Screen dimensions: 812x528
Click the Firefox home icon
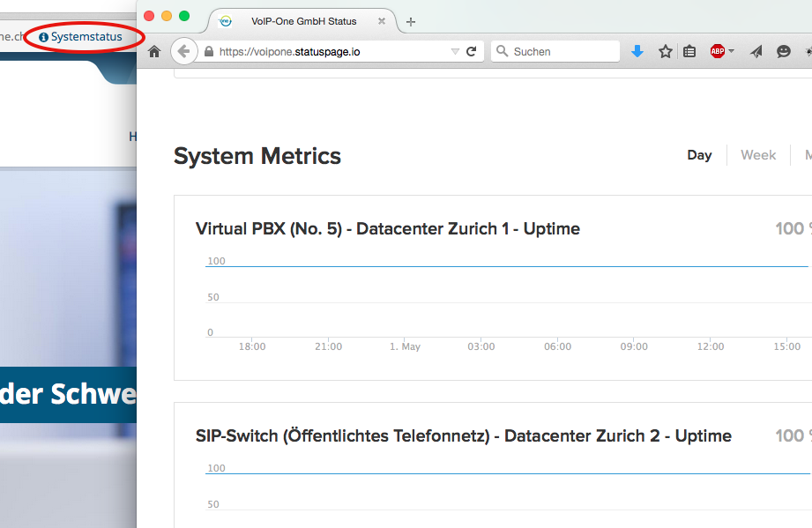tap(154, 51)
